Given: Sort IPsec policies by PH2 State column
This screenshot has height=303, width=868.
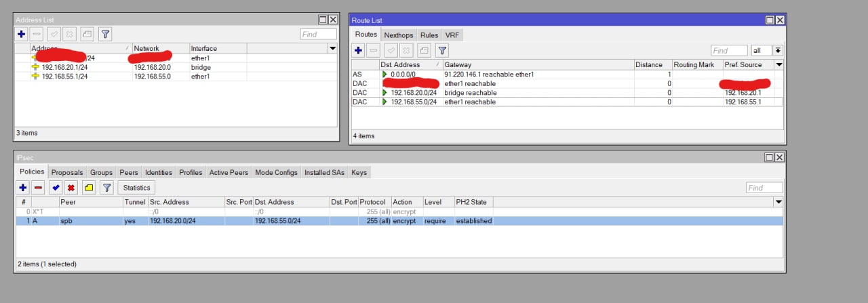Looking at the screenshot, I should 474,202.
